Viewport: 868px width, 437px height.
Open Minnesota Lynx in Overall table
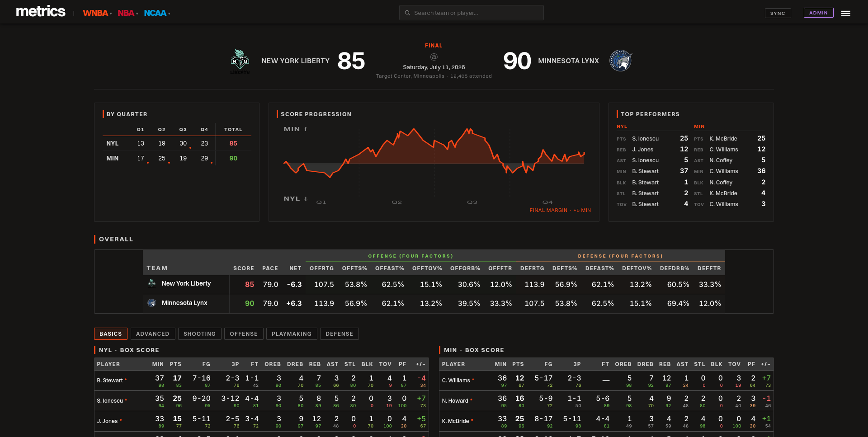pos(184,303)
